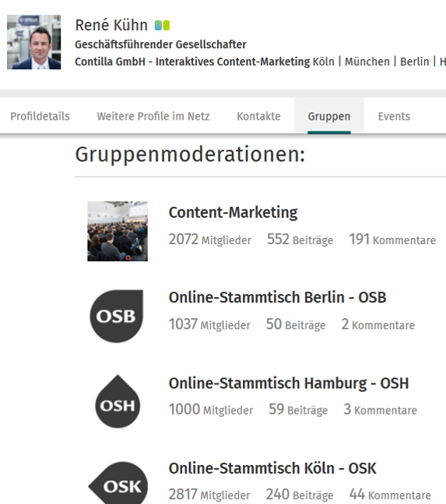446x504 pixels.
Task: Click the Gruppenmoderationen heading
Action: tap(190, 155)
